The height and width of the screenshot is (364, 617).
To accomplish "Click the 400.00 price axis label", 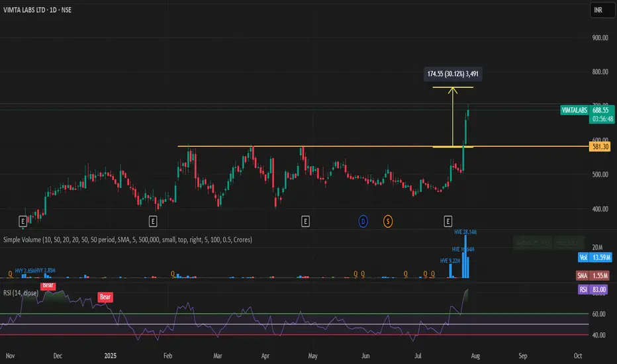I will tap(600, 209).
